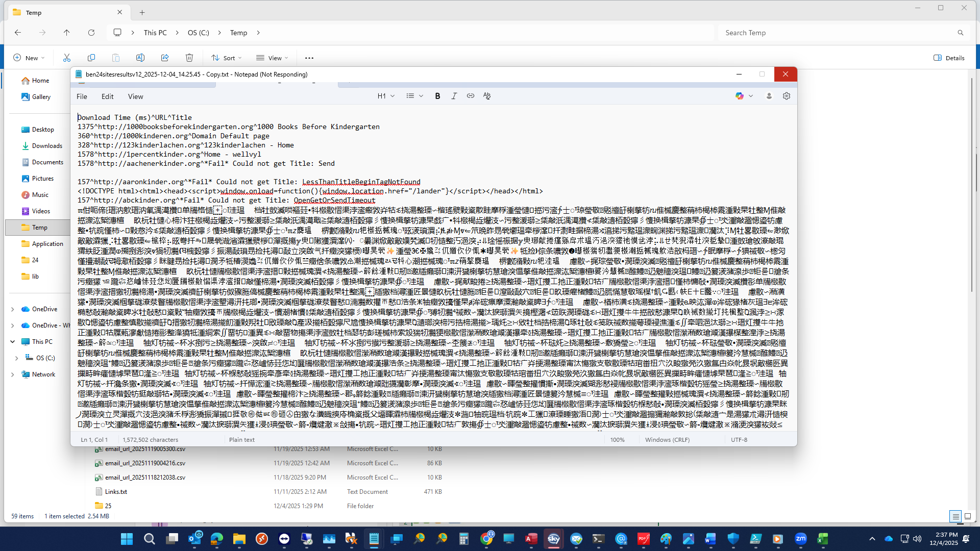Add a new File Explorer tab
The height and width of the screenshot is (551, 980).
[x=142, y=12]
